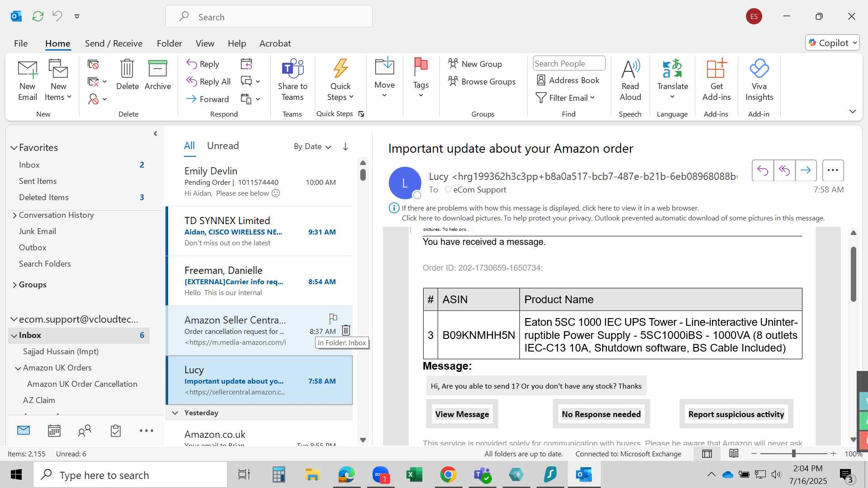Click the Send/Receive sync icon in title bar
Viewport: 868px width, 488px height.
click(x=38, y=16)
